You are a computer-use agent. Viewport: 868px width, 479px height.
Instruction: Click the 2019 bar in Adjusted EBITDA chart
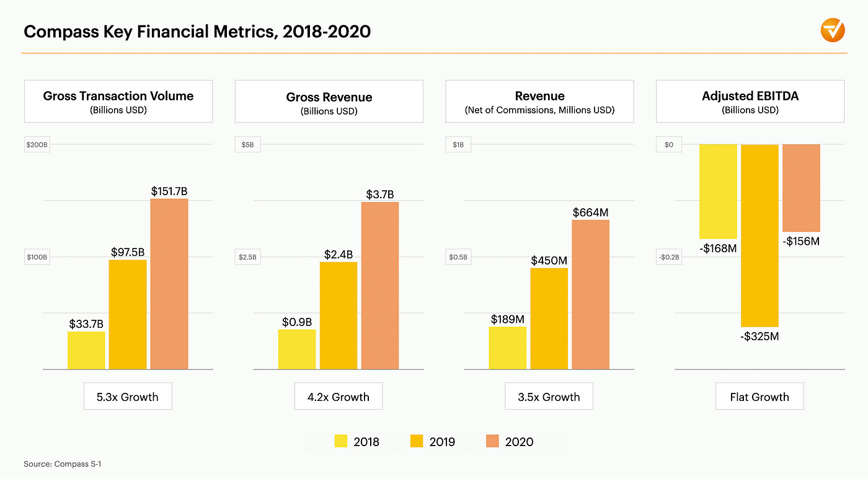[x=760, y=235]
